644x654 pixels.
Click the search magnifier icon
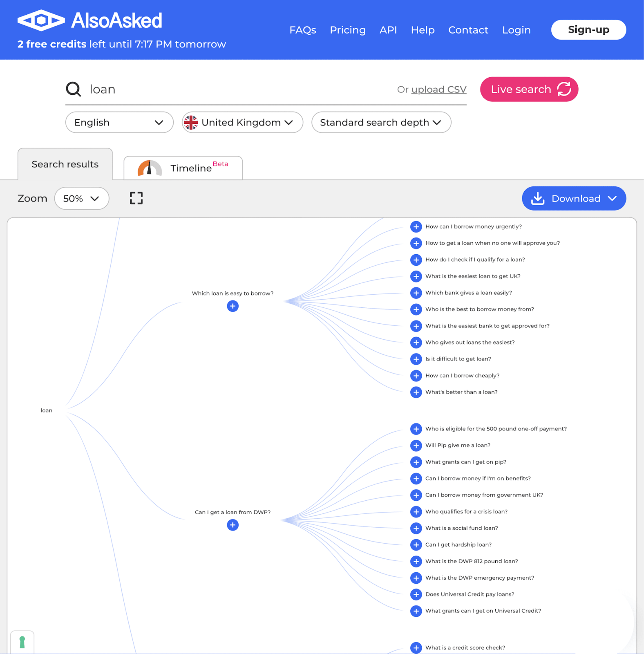click(73, 89)
